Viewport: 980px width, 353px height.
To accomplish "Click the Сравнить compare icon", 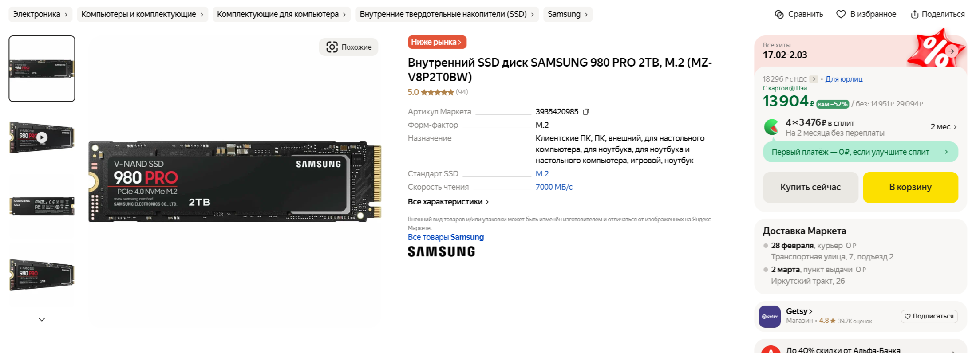I will tap(779, 14).
